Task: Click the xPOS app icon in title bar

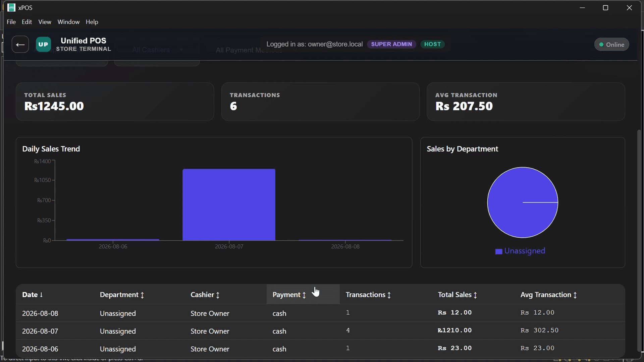Action: point(11,7)
